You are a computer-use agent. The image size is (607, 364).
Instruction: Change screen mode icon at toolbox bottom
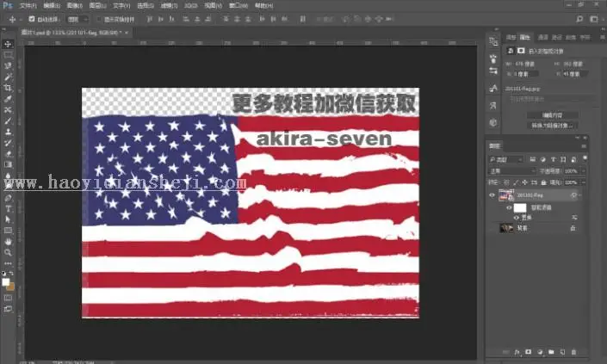click(8, 309)
